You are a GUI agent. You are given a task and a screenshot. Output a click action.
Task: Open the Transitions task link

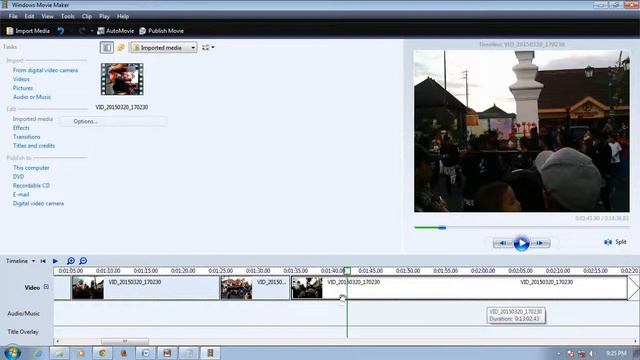point(27,137)
